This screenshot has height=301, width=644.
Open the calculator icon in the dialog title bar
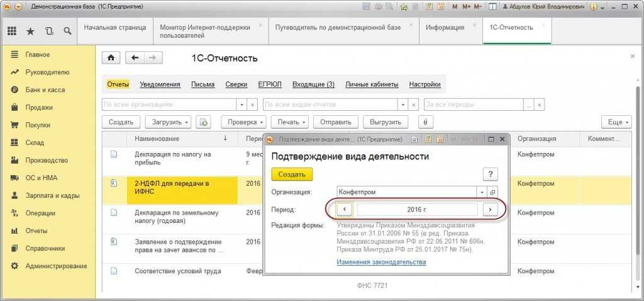click(x=429, y=139)
